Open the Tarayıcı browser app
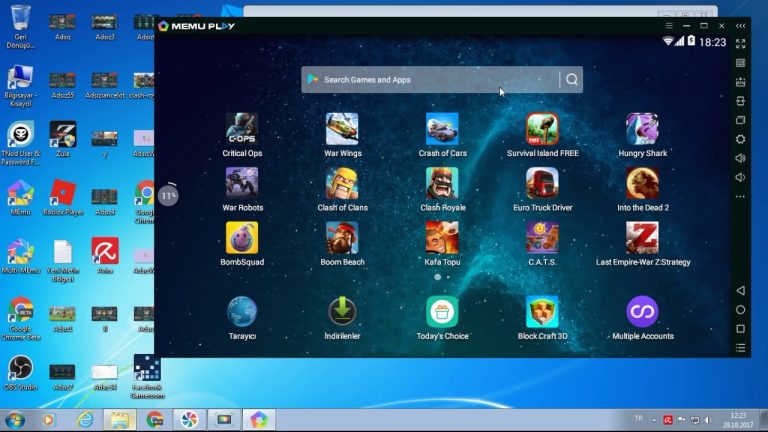The width and height of the screenshot is (768, 432). click(242, 312)
